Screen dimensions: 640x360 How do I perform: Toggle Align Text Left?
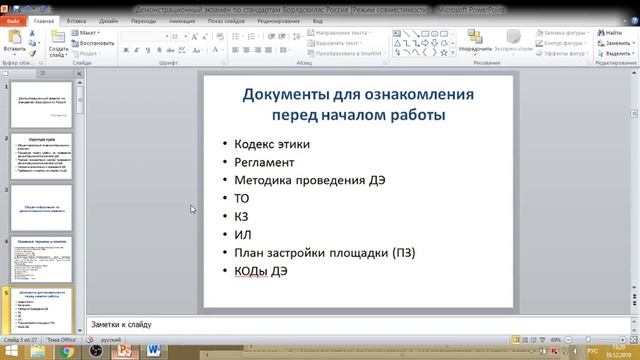(236, 50)
